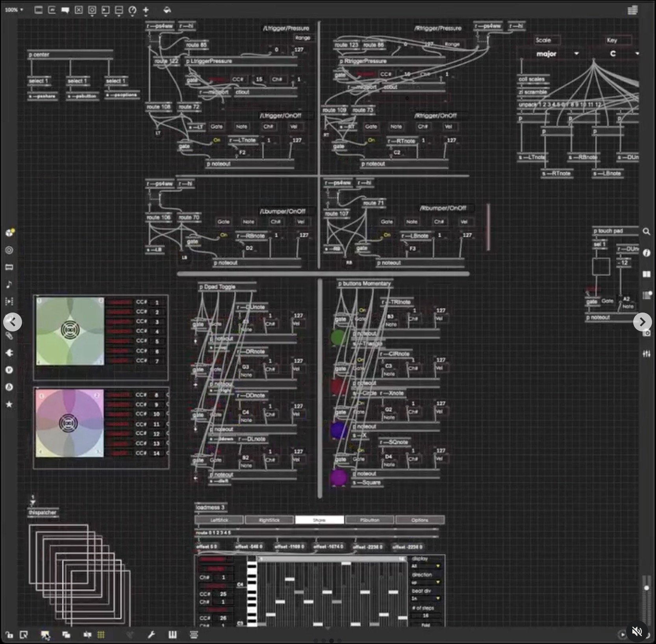Screen dimensions: 656x644
Task: Open the beat div 1n dropdown
Action: tap(425, 598)
